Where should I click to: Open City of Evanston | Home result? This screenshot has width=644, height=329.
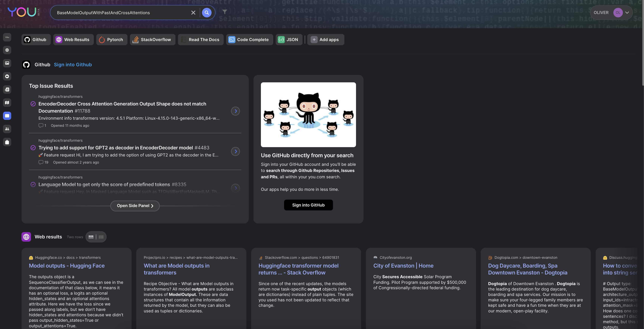pyautogui.click(x=403, y=266)
